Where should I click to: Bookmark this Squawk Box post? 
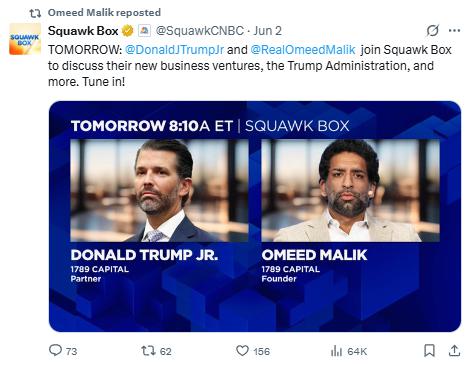tap(429, 351)
